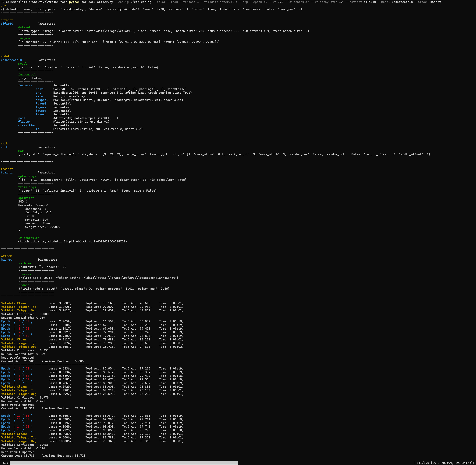The image size is (476, 465).
Task: Click the yellow 'env' label
Action: click(3, 6)
